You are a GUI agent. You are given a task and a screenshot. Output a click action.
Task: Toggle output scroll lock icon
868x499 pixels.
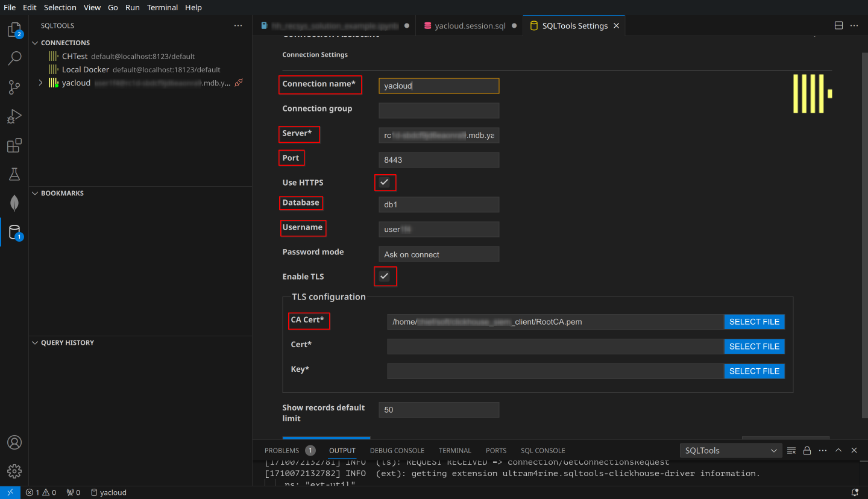point(807,450)
